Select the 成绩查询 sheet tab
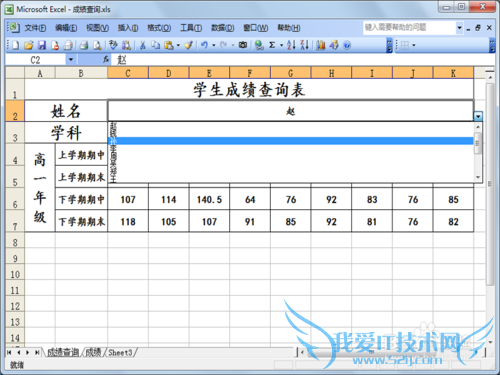The image size is (500, 375). [x=63, y=352]
